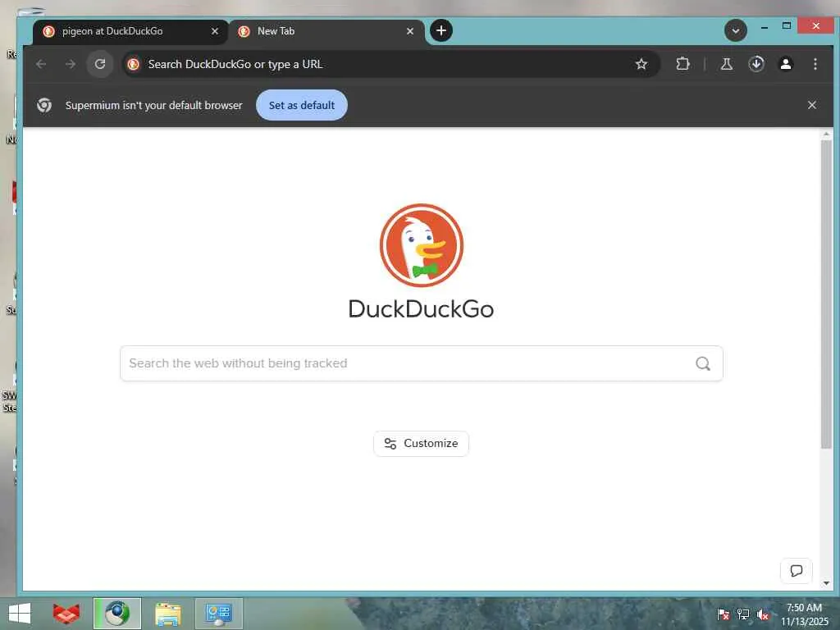The height and width of the screenshot is (630, 840).
Task: Open Chrome Labs flask icon
Action: click(x=727, y=64)
